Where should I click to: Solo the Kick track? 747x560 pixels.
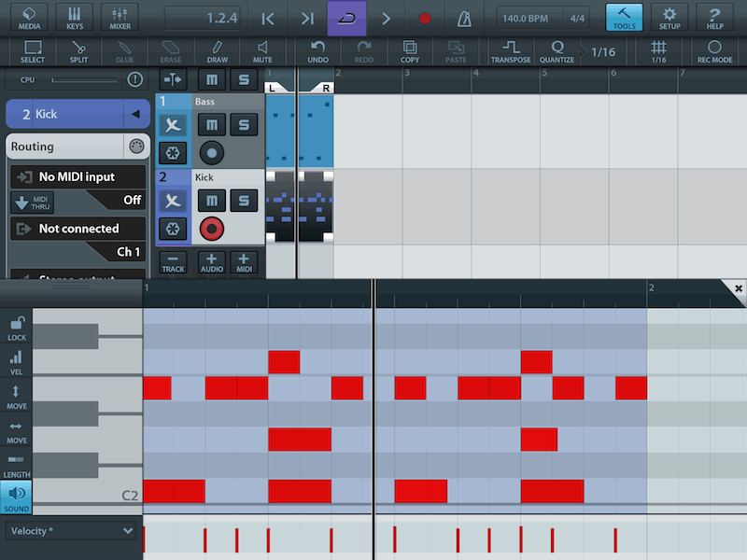(x=244, y=201)
